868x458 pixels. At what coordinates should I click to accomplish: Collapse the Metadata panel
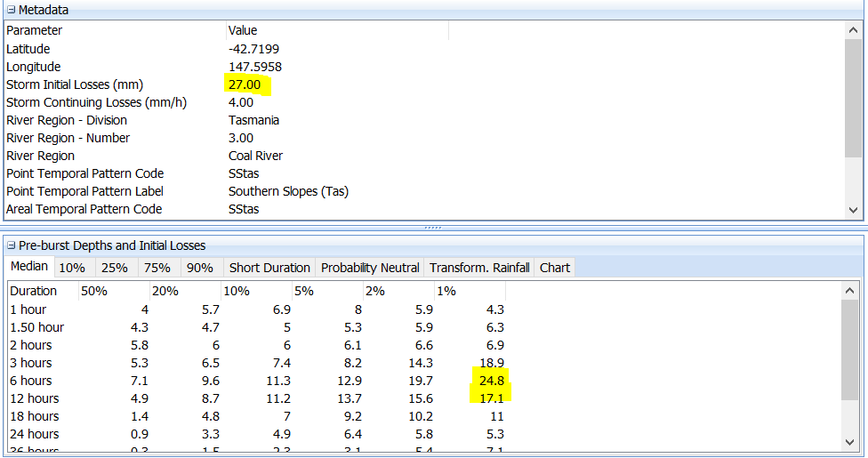[11, 10]
